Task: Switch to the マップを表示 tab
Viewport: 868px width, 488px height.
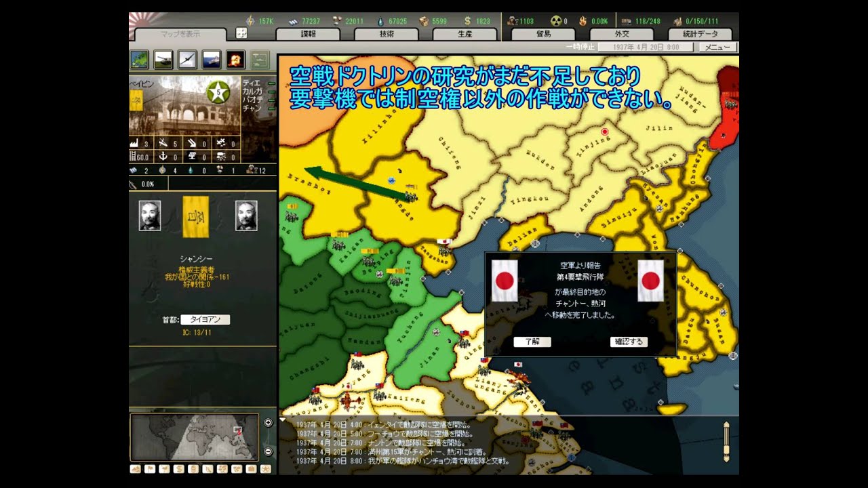Action: pos(180,35)
